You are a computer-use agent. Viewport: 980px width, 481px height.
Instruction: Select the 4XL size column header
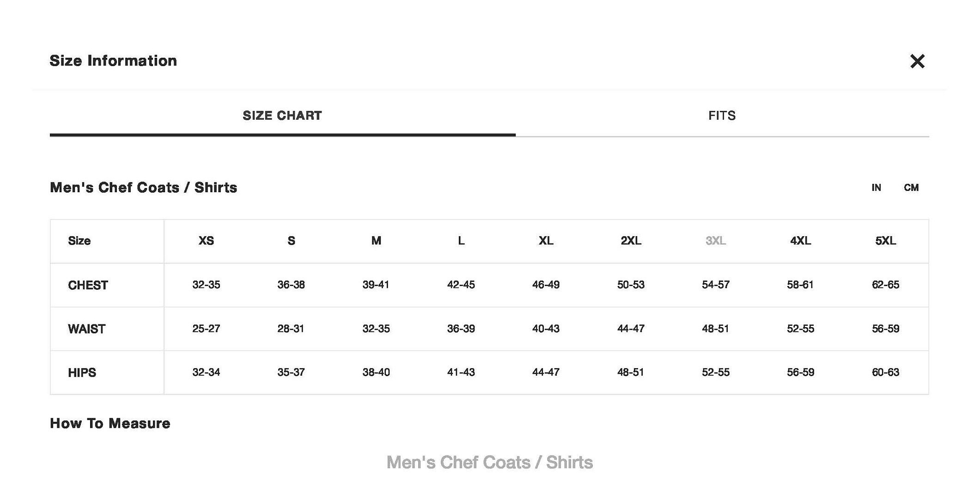800,241
